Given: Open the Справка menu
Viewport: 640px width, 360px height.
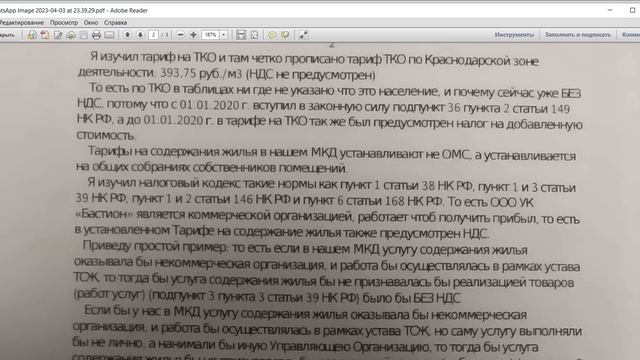Looking at the screenshot, I should [115, 23].
